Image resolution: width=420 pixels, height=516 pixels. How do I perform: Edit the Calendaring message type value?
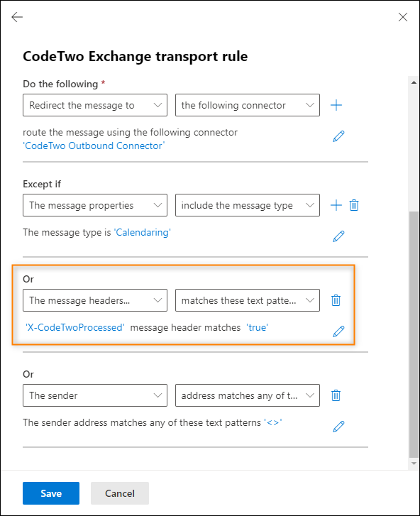pos(338,236)
